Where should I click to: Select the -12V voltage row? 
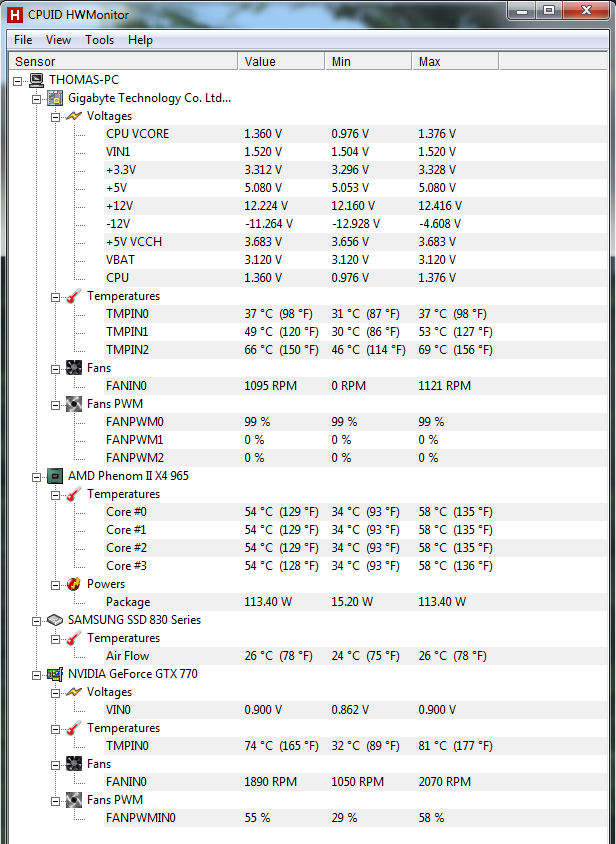[355, 224]
